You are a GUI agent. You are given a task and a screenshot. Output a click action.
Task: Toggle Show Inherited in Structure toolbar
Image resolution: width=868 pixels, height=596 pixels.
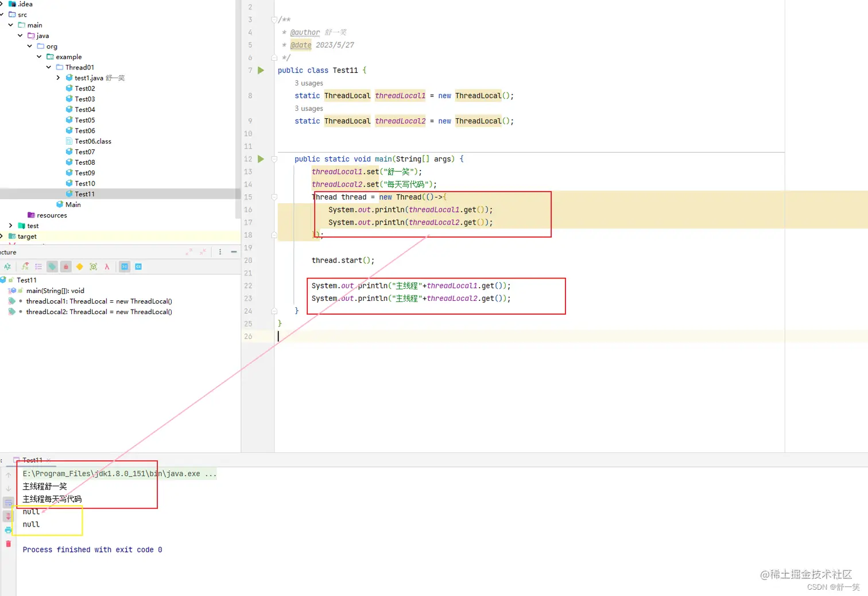click(x=25, y=266)
